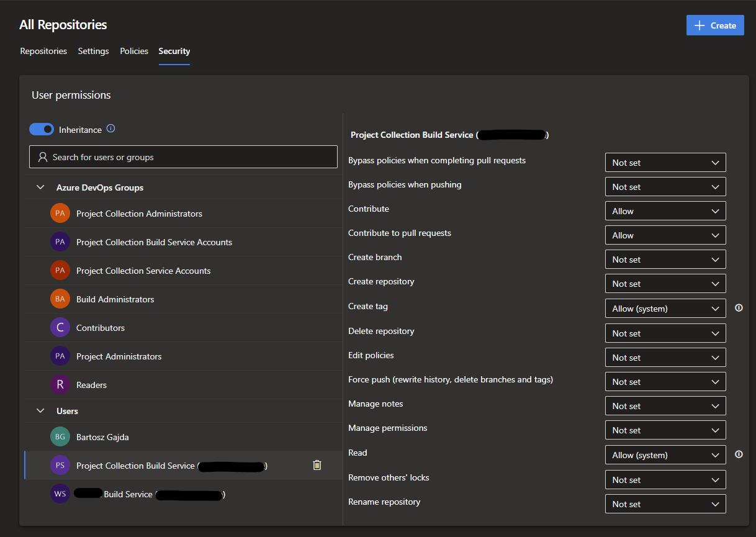Click the info icon next to Inheritance
Screen dimensions: 756x537
tap(111, 129)
